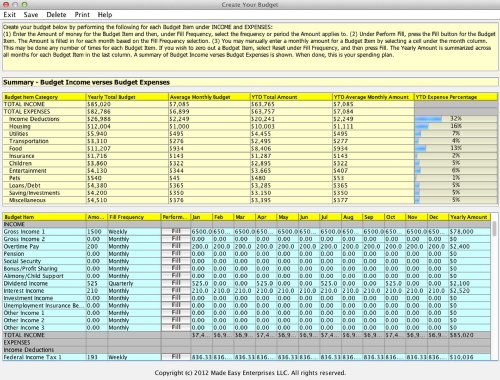Open Fill Frequency for Federal Income Tax 1

click(x=134, y=357)
